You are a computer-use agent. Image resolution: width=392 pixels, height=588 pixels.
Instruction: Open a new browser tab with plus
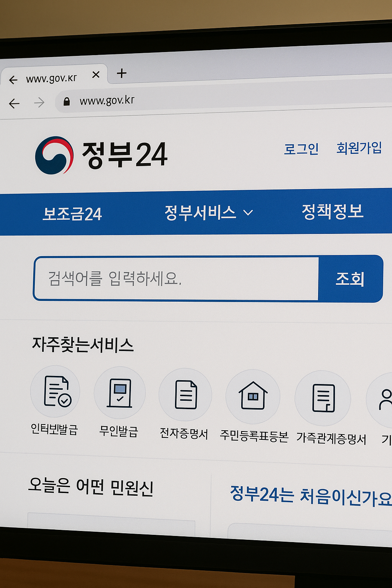[122, 73]
